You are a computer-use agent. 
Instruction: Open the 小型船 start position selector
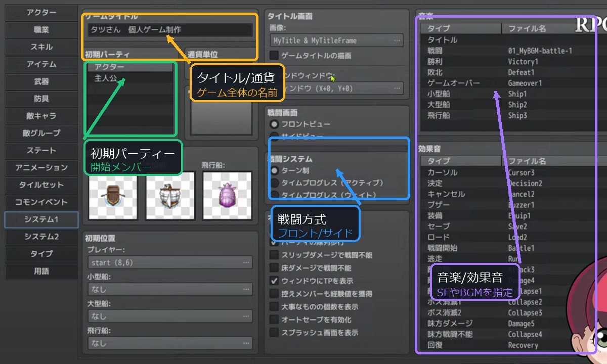[x=169, y=289]
